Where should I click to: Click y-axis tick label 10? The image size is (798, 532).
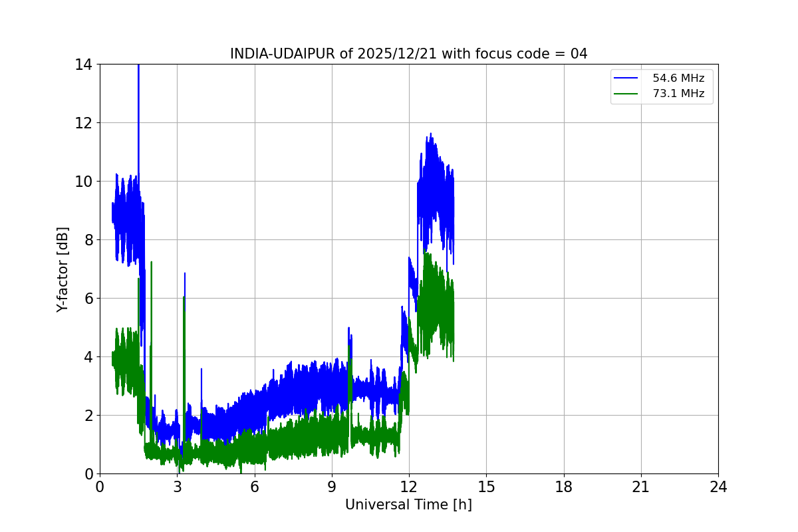click(x=83, y=182)
